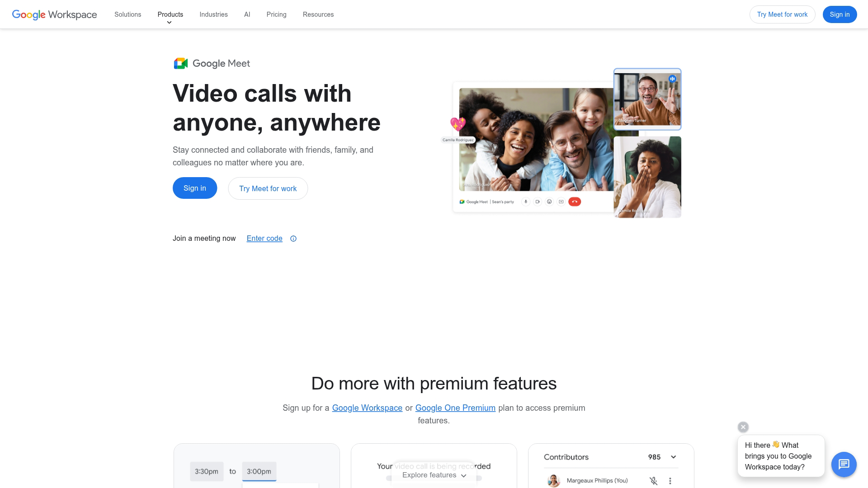The width and height of the screenshot is (868, 488).
Task: Toggle audio on Stephen Turner's video tile
Action: pos(672,78)
